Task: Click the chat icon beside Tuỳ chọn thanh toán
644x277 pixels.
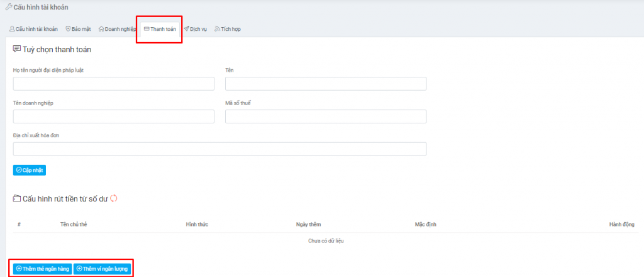Action: (x=17, y=49)
